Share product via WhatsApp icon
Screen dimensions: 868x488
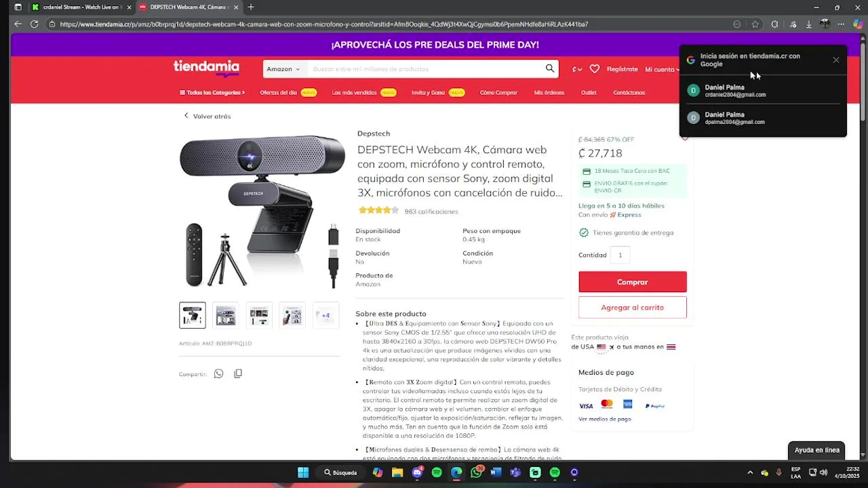pyautogui.click(x=218, y=373)
